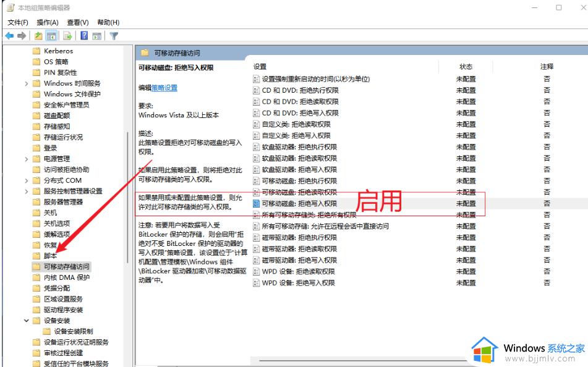Open the 文件(F) menu
The image size is (588, 367).
click(x=18, y=22)
